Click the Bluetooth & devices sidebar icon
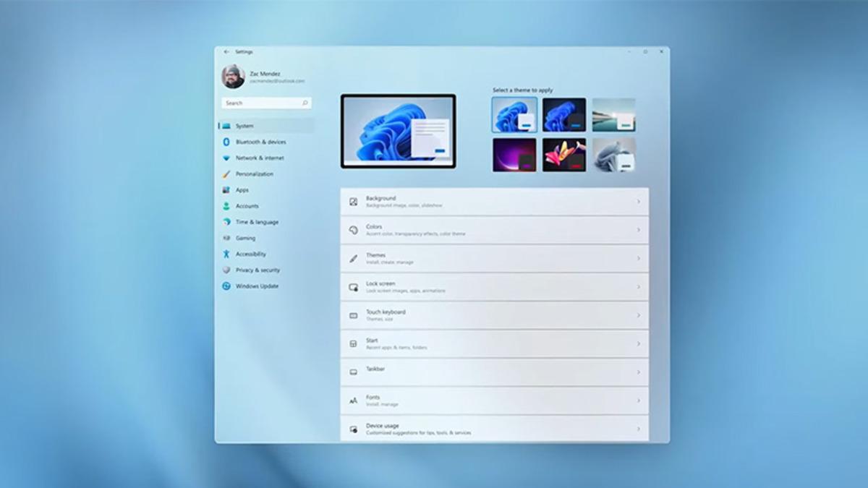The width and height of the screenshot is (868, 488). 228,142
